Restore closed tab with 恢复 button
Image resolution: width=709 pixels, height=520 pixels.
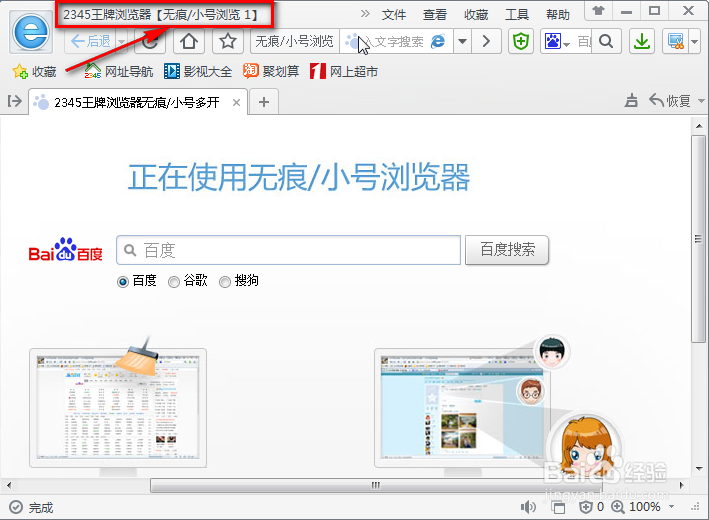pyautogui.click(x=670, y=100)
